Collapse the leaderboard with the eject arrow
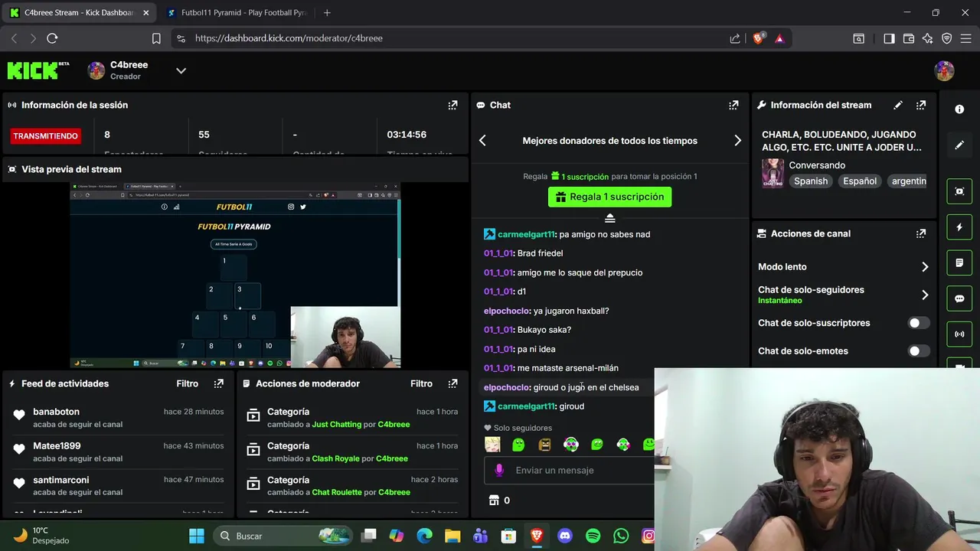The width and height of the screenshot is (980, 551). coord(610,219)
